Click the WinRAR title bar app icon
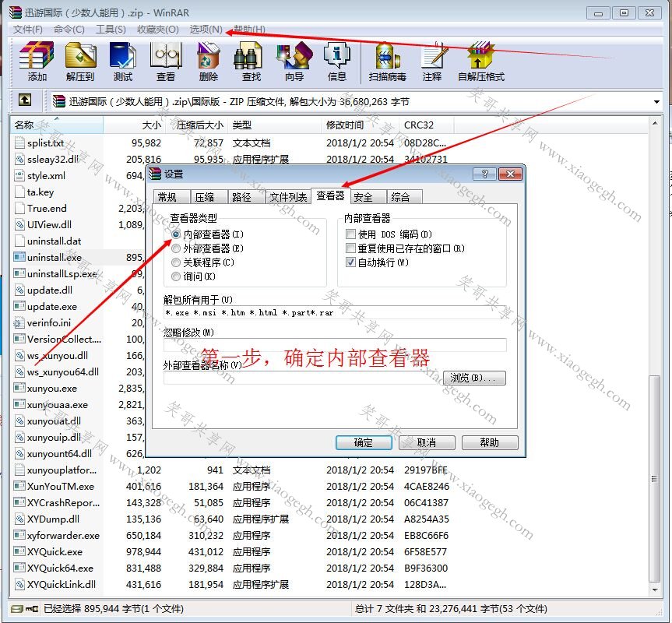This screenshot has width=672, height=623. pos(15,12)
